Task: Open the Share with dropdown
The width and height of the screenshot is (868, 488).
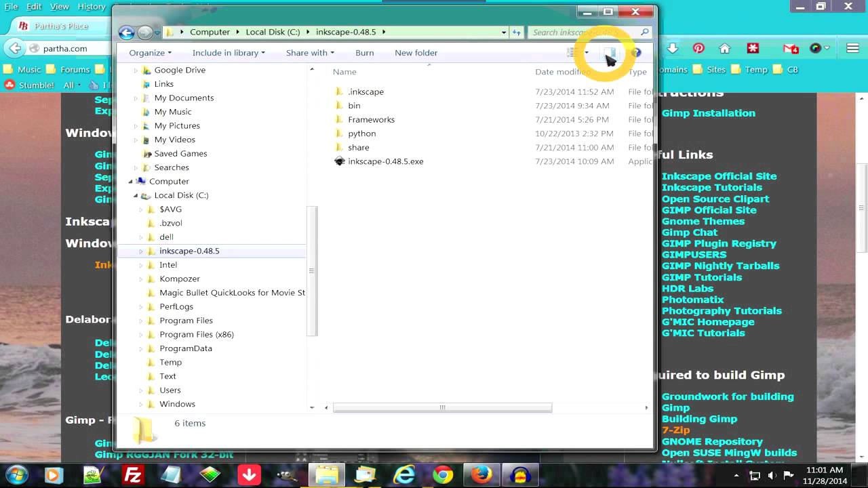Action: point(310,53)
